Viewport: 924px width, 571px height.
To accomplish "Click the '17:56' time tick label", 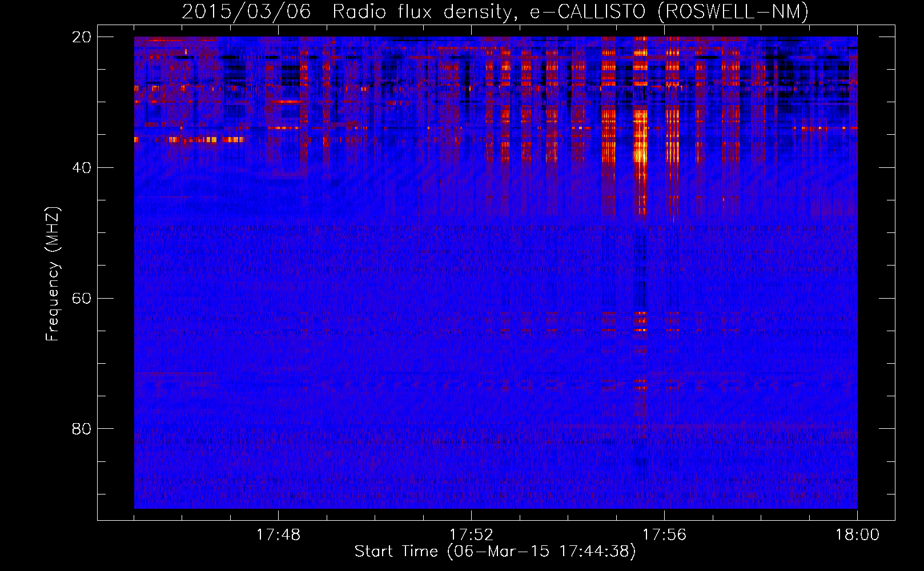I will [664, 535].
